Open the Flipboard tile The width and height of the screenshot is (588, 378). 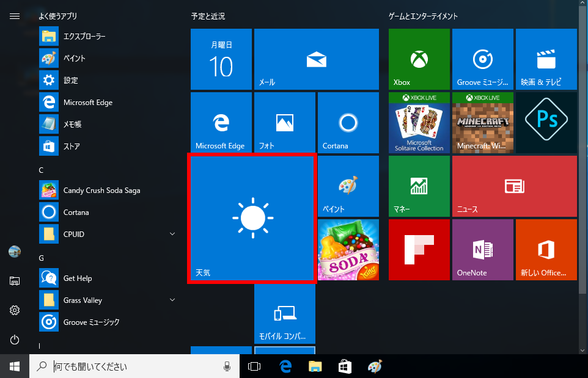(419, 250)
